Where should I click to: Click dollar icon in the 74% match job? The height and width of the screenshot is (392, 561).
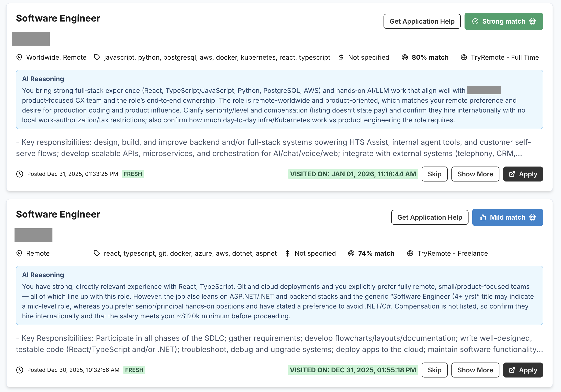click(x=287, y=253)
